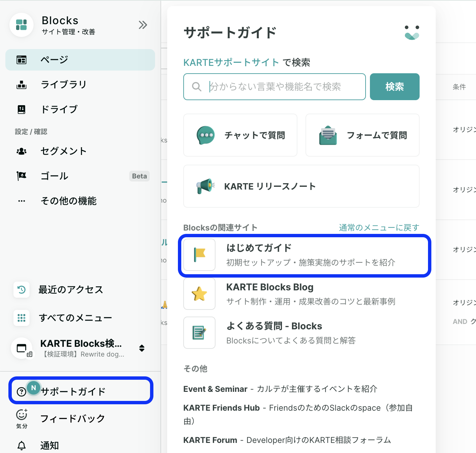
Task: Click the サポートガイド question mark icon
Action: 21,392
